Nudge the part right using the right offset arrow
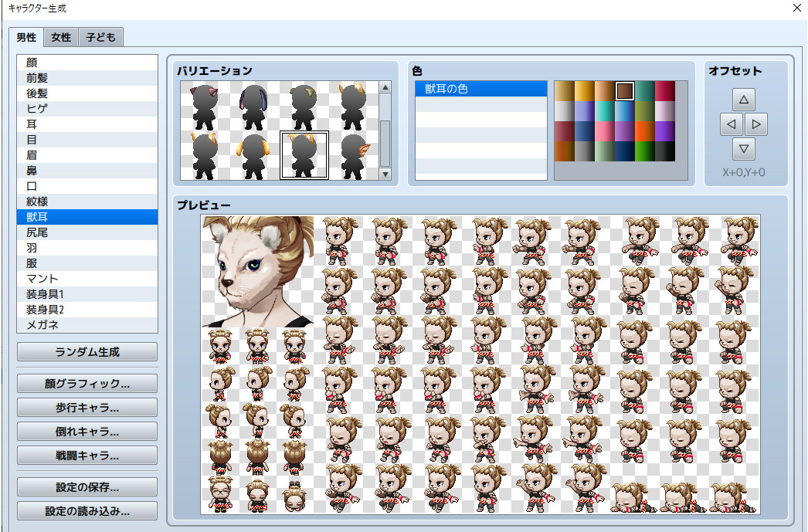This screenshot has width=808, height=532. (756, 124)
